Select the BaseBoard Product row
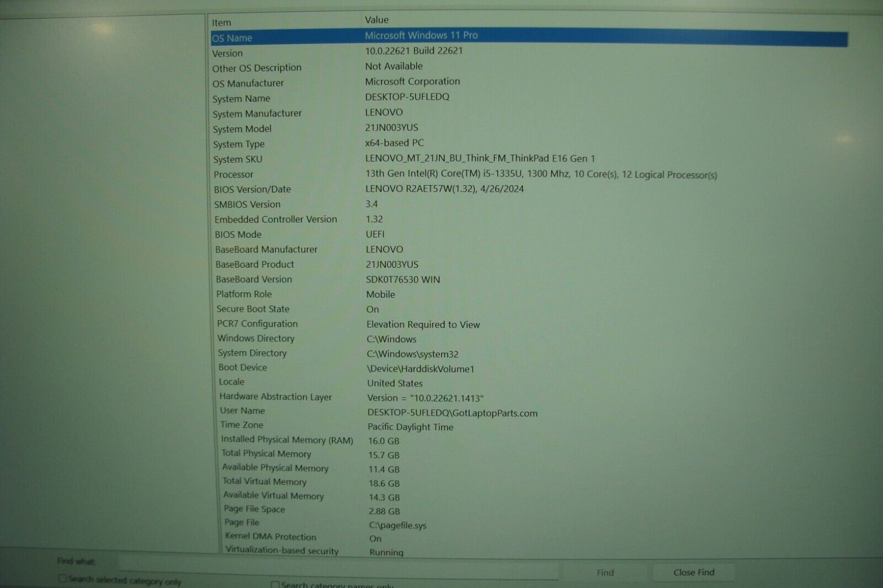The image size is (883, 588). [x=529, y=264]
